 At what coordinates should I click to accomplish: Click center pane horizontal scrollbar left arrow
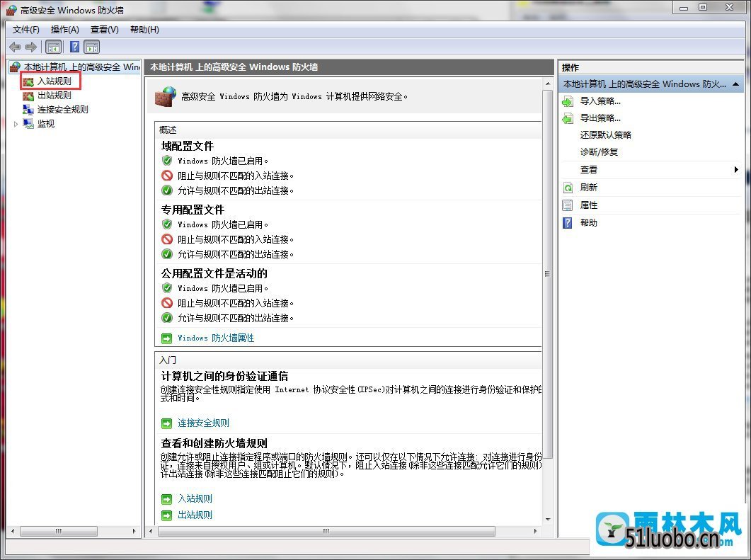(151, 531)
